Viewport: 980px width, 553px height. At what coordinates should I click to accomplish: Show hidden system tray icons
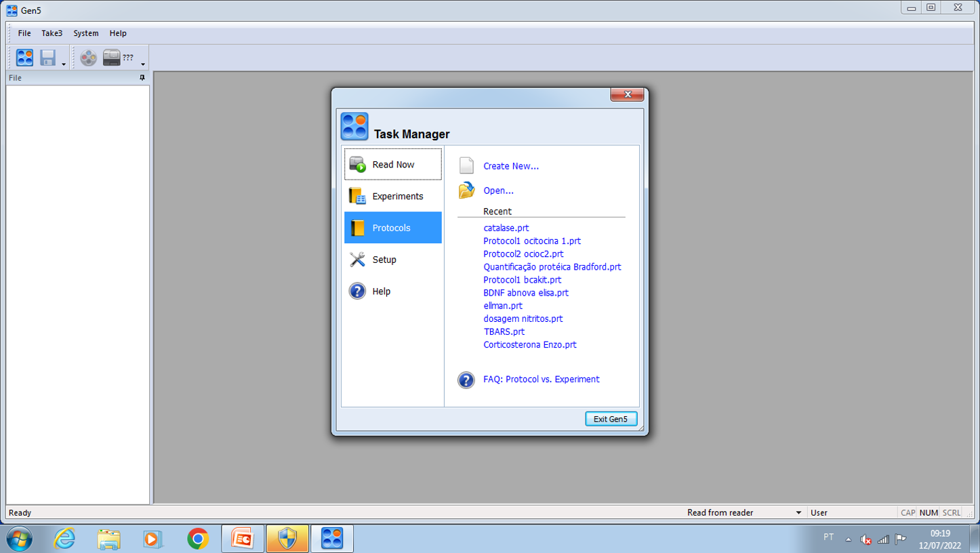point(848,539)
